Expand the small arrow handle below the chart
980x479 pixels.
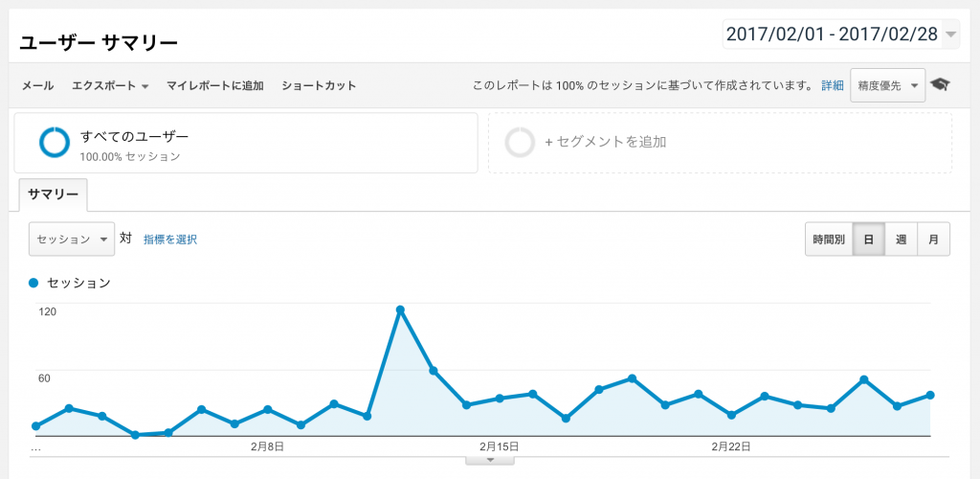click(x=490, y=460)
